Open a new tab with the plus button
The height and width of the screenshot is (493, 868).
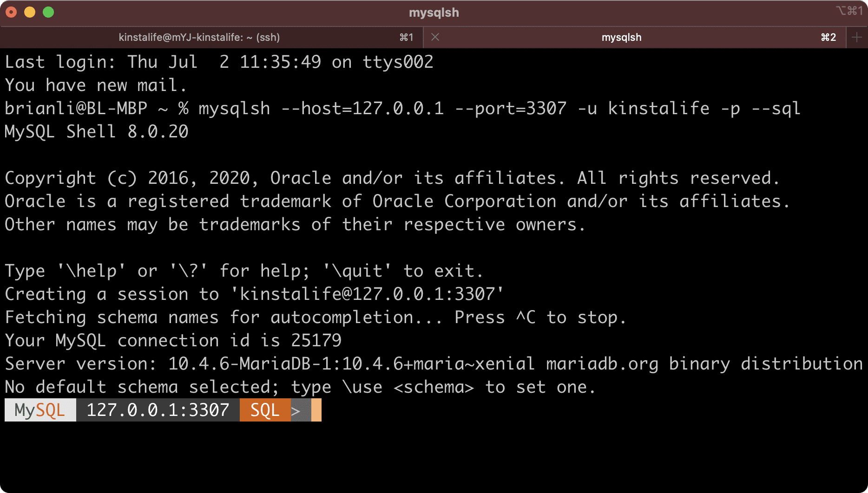pyautogui.click(x=857, y=37)
